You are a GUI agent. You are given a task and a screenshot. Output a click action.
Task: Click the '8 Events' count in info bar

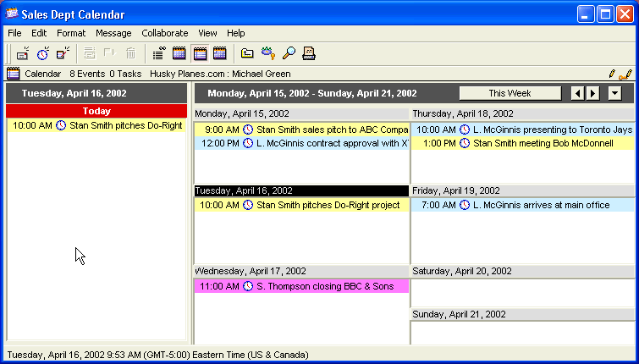coord(87,74)
